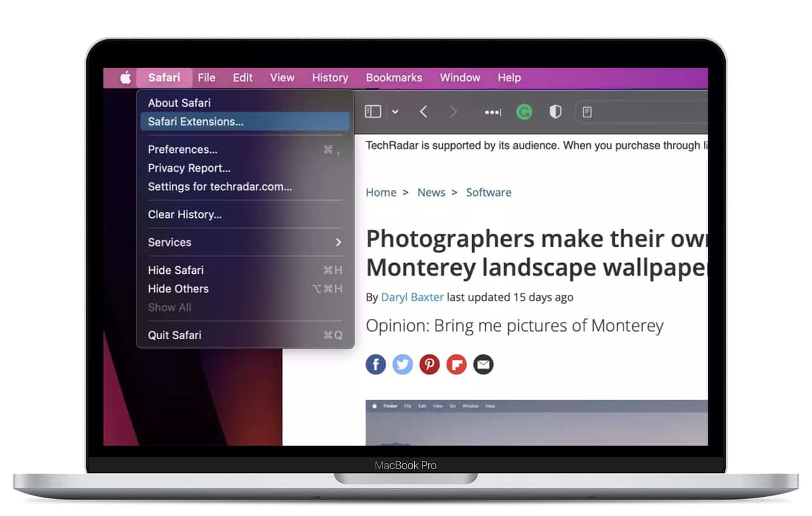Toggle the Safari sidebar icon

click(x=373, y=112)
